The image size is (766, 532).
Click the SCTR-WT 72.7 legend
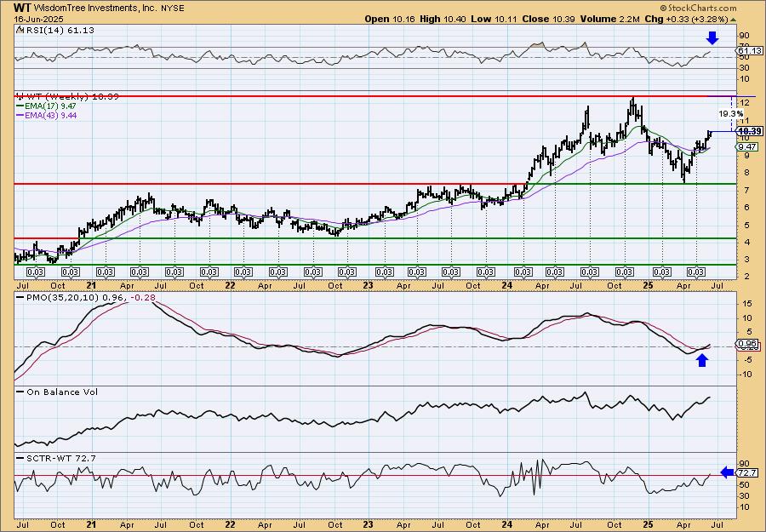(x=56, y=458)
